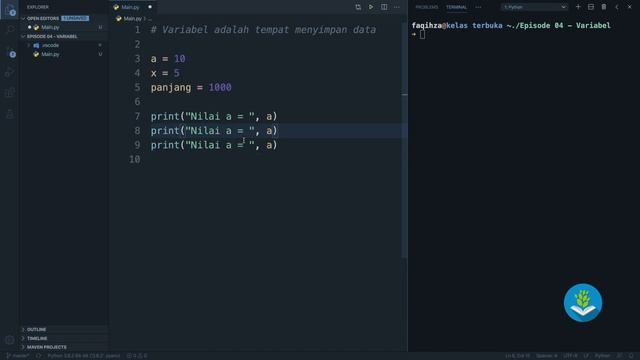Place cursor on 'x = 5' line
This screenshot has height=360, width=640.
coord(165,73)
